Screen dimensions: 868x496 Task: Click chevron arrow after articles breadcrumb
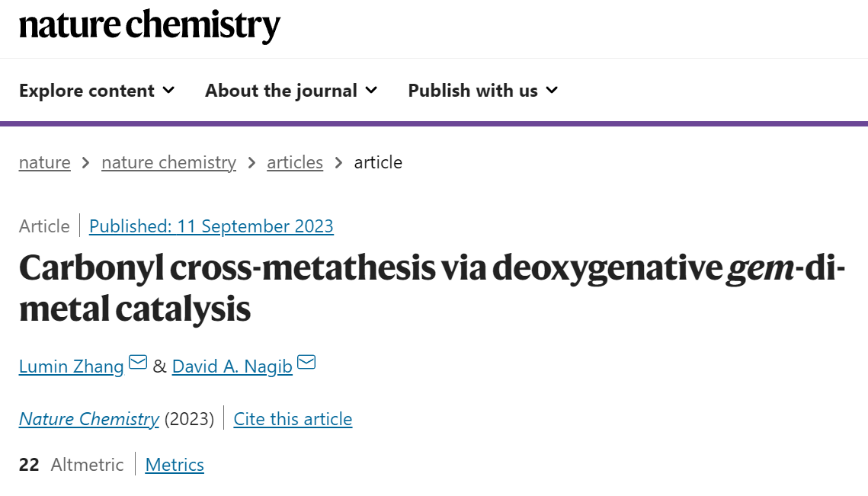coord(339,163)
